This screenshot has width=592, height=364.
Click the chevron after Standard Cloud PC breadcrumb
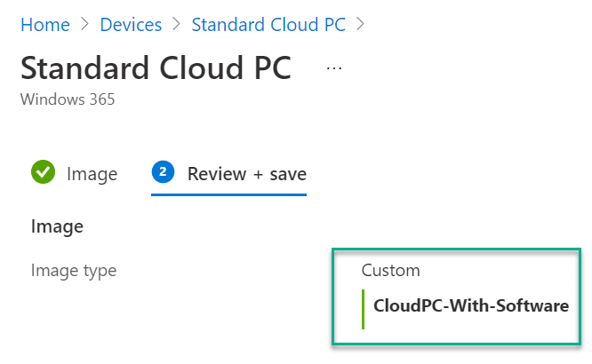(361, 25)
